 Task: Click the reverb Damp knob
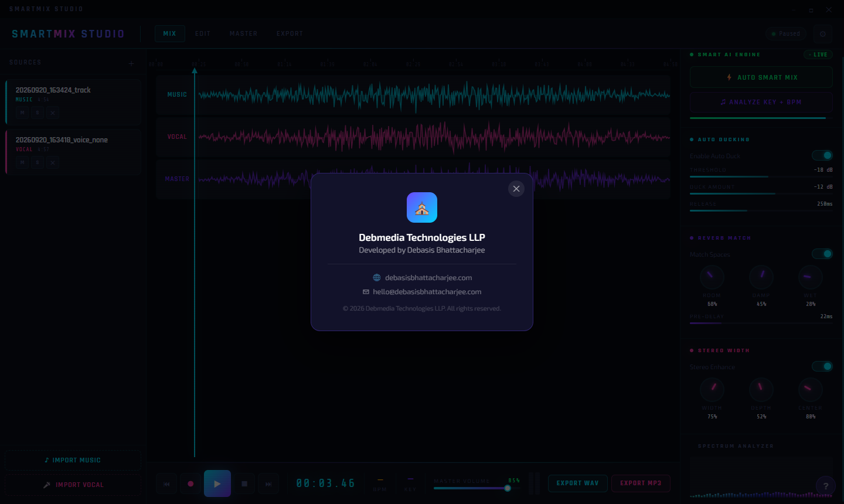click(761, 277)
